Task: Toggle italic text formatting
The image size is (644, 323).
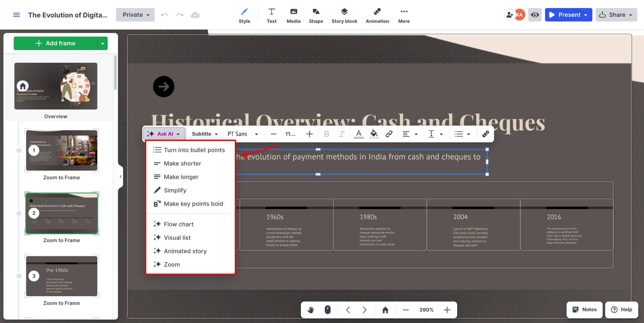Action: click(341, 134)
